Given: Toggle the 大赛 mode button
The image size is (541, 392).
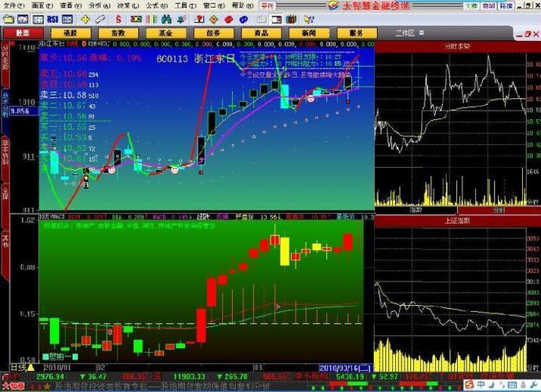Looking at the screenshot, I should [471, 5].
